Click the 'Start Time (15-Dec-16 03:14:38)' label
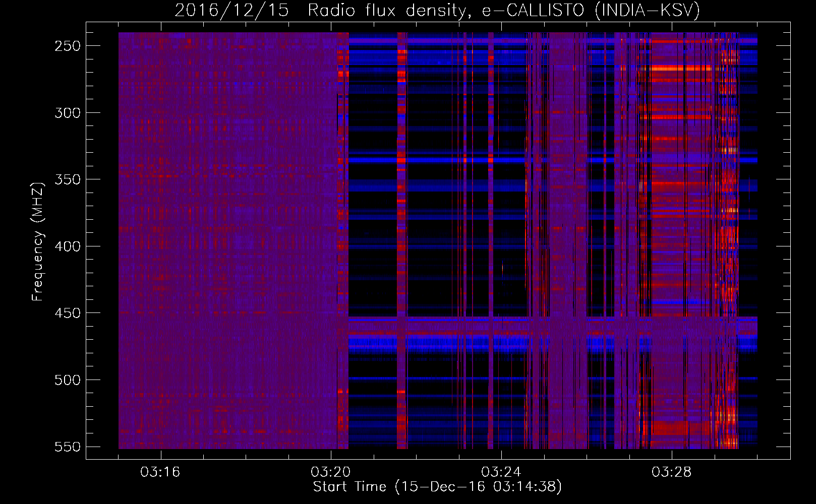Image resolution: width=816 pixels, height=504 pixels. (437, 487)
